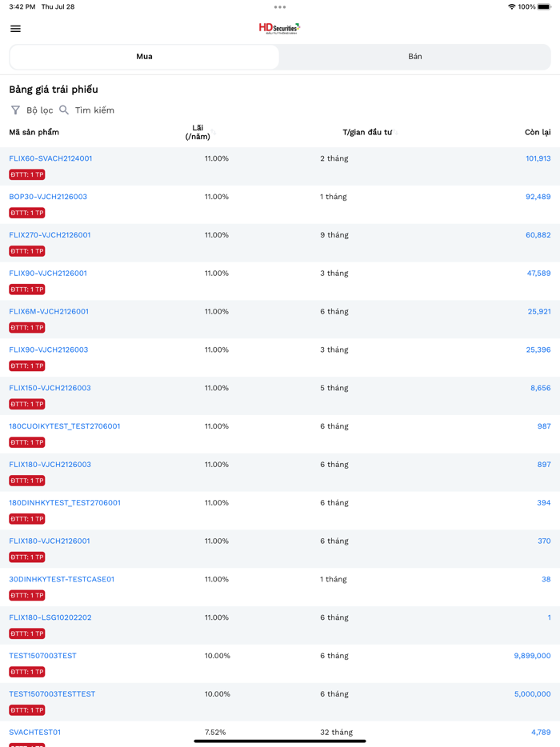Tap remaining quantity 101,913

tap(538, 158)
